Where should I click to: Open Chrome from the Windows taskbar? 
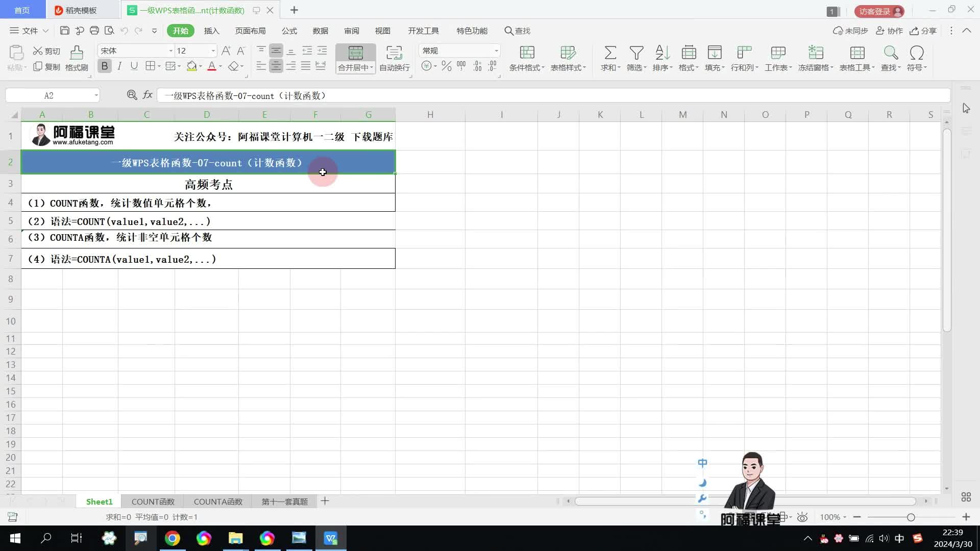click(x=173, y=538)
